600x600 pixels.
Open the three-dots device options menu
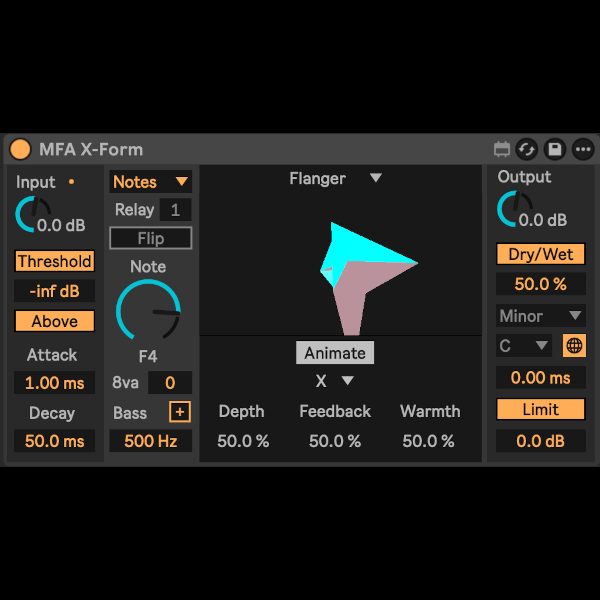(x=582, y=150)
